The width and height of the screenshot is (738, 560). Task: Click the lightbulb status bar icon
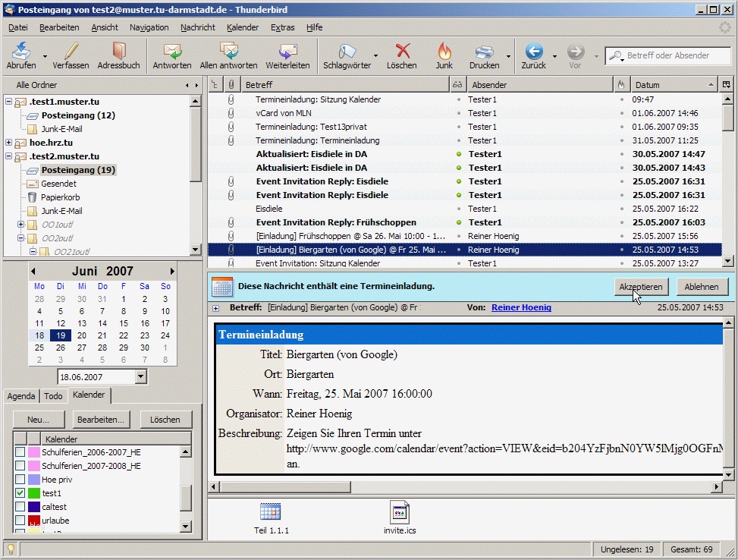[11, 549]
